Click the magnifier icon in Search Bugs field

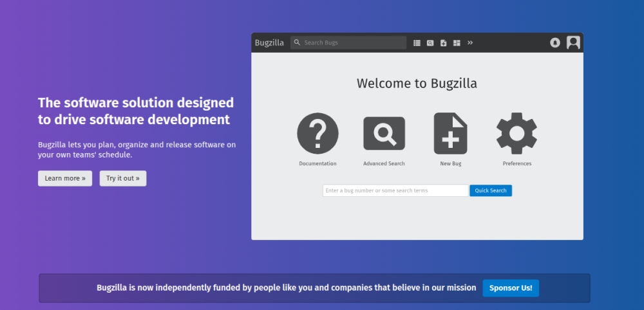(x=298, y=42)
